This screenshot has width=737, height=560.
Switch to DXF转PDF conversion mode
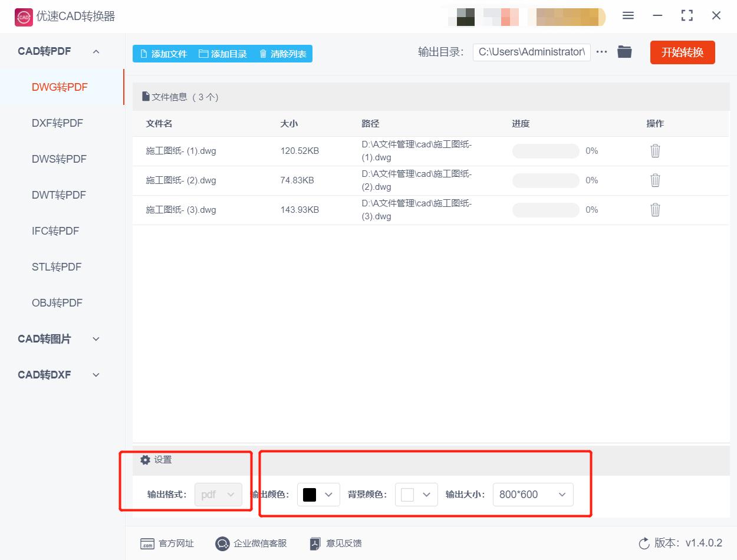coord(58,123)
